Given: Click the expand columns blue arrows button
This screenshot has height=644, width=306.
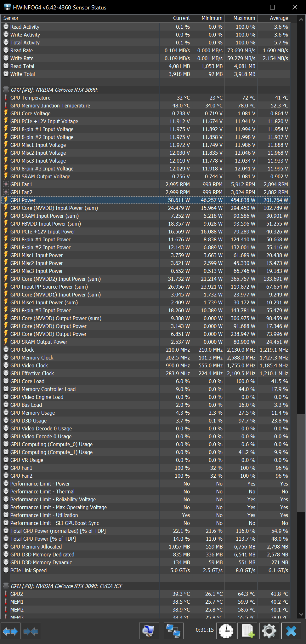Looking at the screenshot, I should (x=10, y=631).
